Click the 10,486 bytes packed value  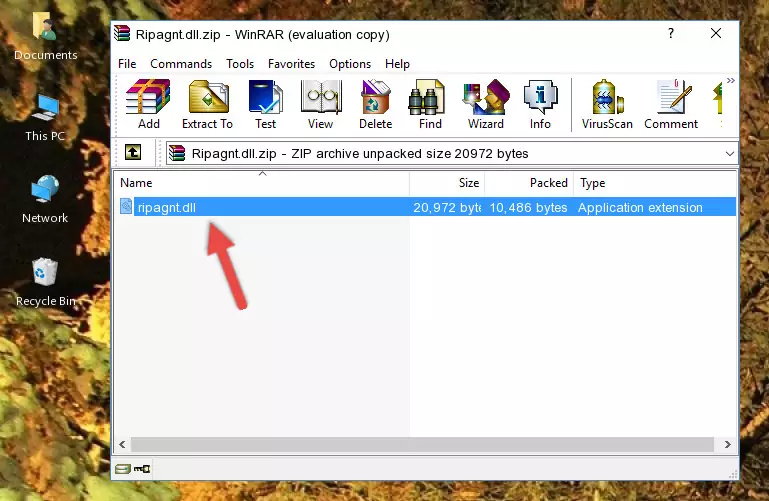pyautogui.click(x=528, y=207)
